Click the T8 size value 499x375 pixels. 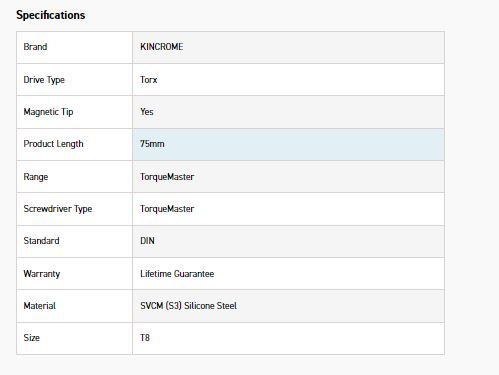(145, 338)
